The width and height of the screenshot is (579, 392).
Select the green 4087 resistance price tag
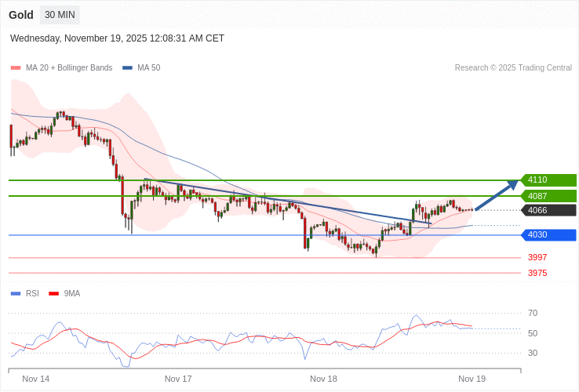(548, 196)
